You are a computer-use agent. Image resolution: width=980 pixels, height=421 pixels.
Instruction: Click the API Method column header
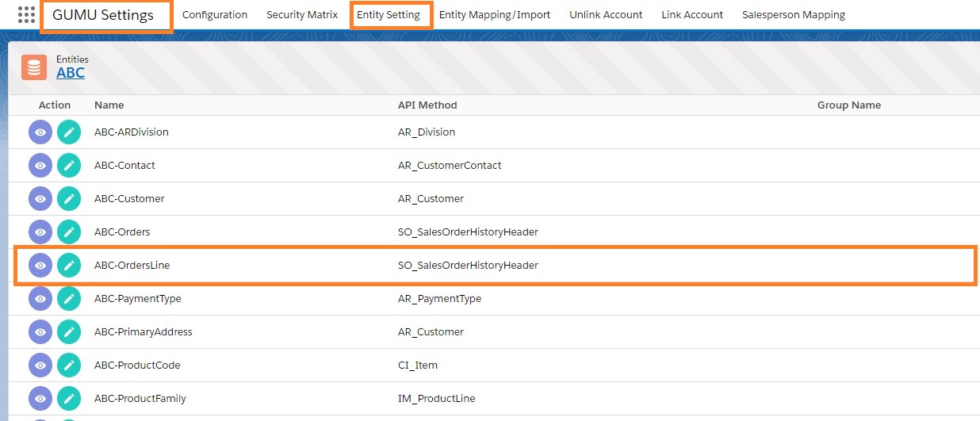coord(427,105)
